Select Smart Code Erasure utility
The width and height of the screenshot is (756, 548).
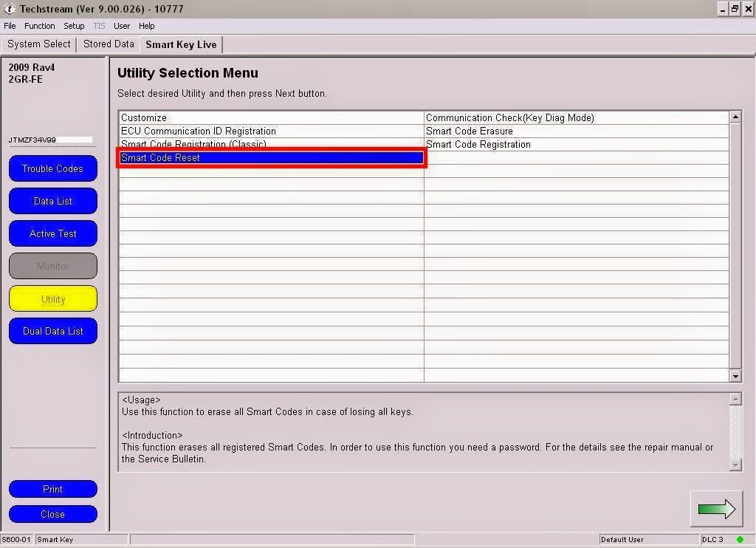coord(577,131)
